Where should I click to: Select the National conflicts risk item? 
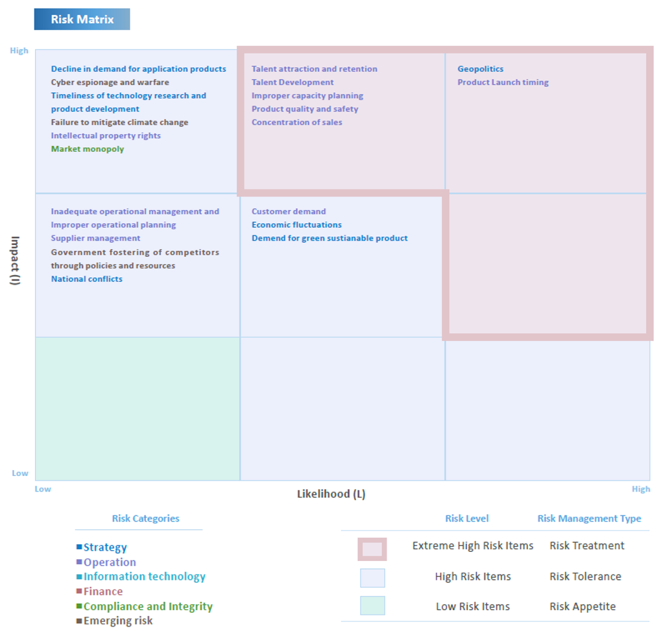point(86,279)
